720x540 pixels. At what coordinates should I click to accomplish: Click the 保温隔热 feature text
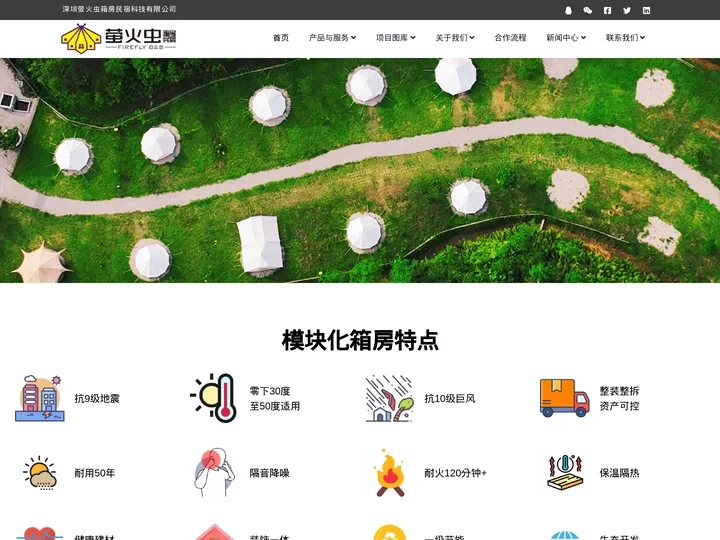point(619,473)
